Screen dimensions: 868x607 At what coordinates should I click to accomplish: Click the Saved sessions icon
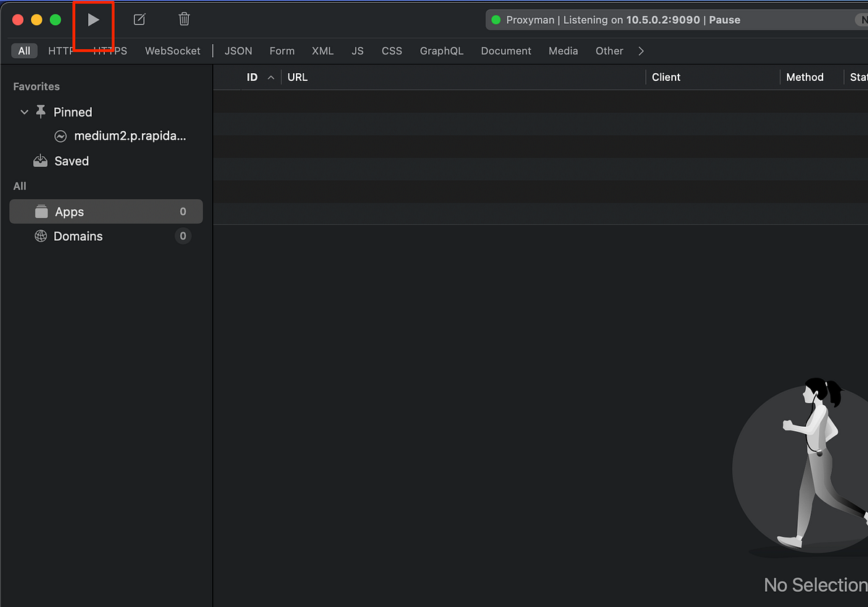[40, 161]
